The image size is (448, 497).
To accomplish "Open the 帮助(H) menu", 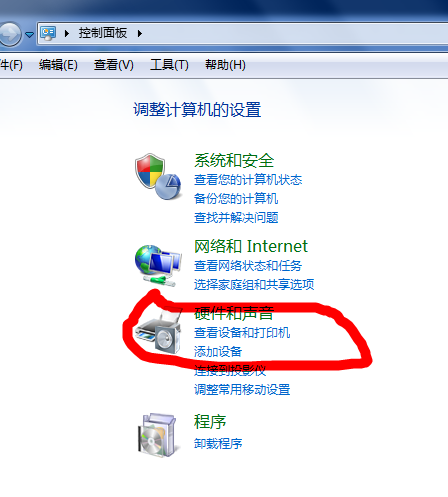I will pyautogui.click(x=225, y=65).
